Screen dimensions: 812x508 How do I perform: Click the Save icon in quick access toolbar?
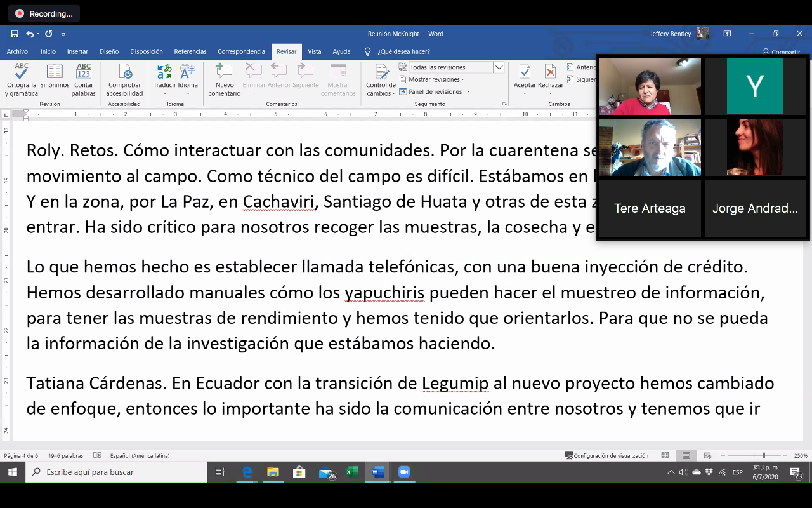click(15, 34)
